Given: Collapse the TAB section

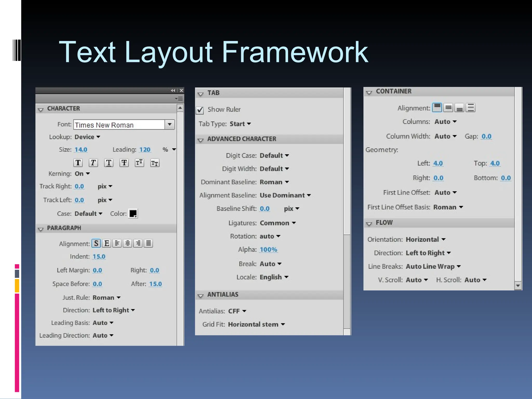Looking at the screenshot, I should (201, 94).
